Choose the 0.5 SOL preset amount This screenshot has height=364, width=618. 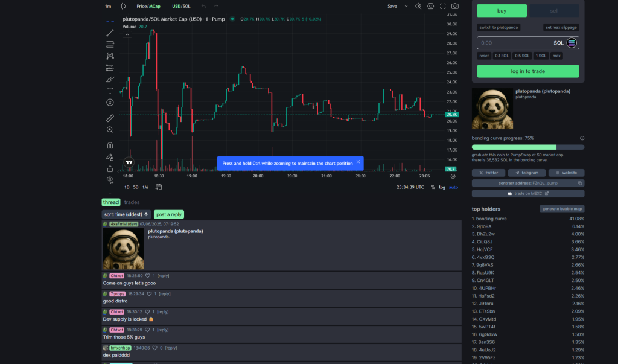tap(522, 56)
